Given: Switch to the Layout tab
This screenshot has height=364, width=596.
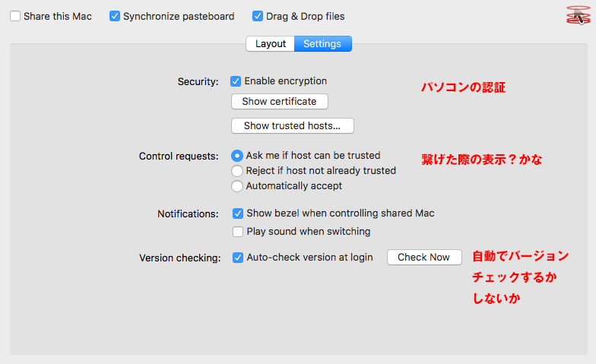Looking at the screenshot, I should click(x=271, y=44).
